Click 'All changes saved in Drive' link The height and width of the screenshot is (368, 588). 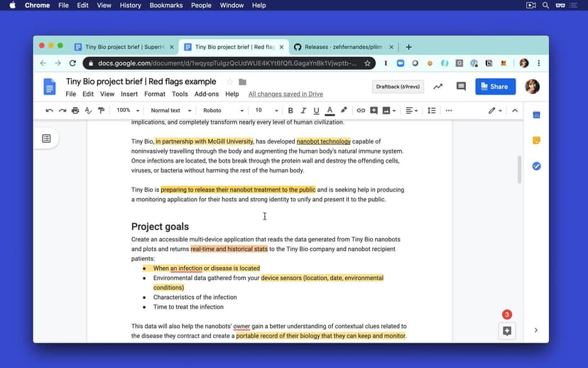[285, 94]
